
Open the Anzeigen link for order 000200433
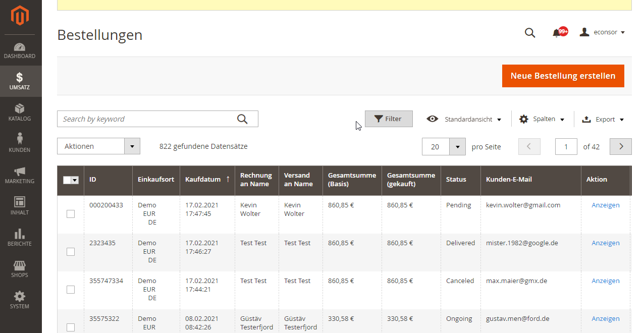click(x=605, y=205)
